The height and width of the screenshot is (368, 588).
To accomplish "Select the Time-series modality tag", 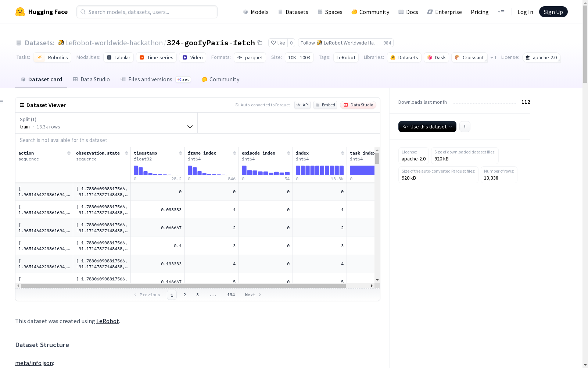I will point(156,57).
